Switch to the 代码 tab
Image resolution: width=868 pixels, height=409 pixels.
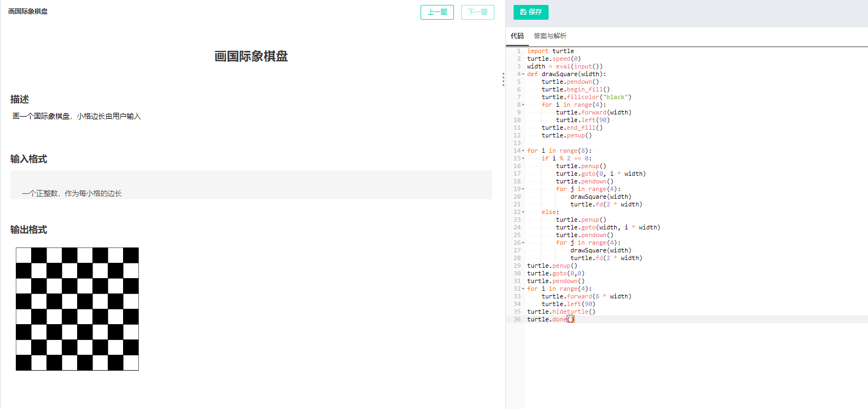click(517, 36)
